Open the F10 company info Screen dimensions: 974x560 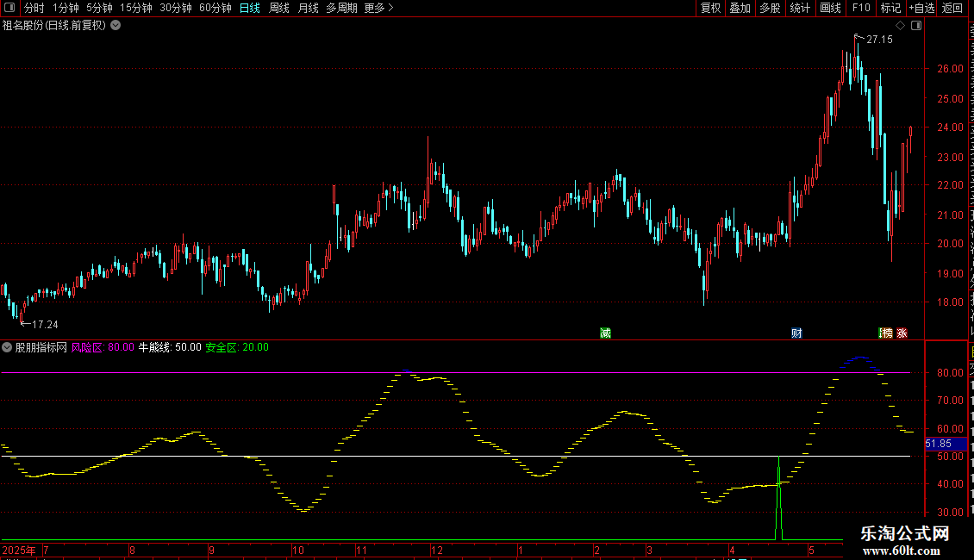click(x=861, y=8)
